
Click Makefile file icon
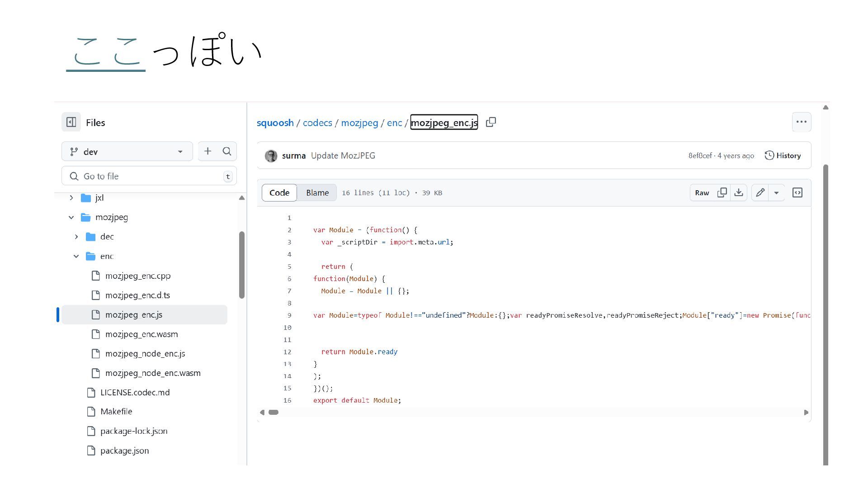point(91,412)
